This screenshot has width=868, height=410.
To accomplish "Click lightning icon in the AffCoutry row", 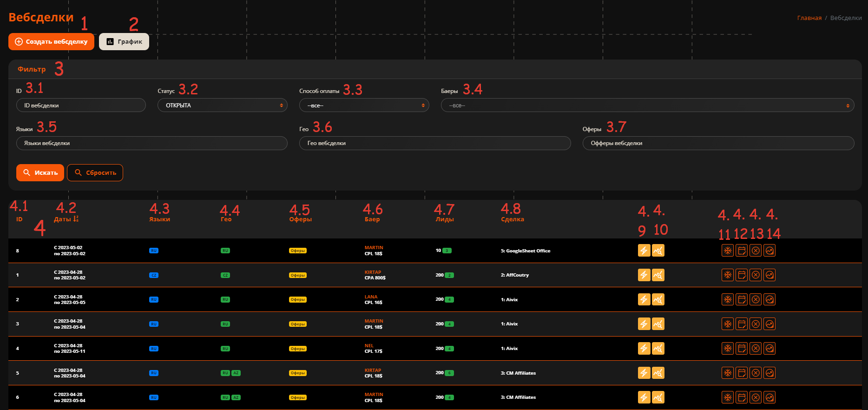I will 644,275.
